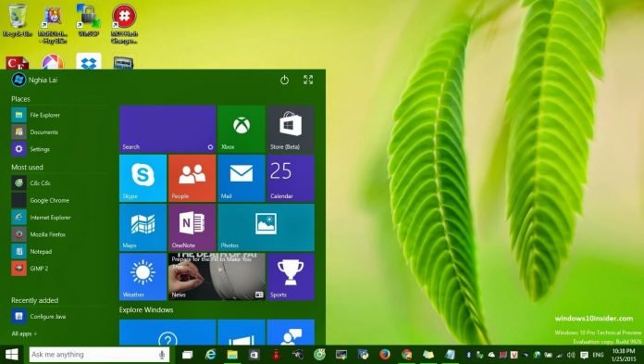Open the Nghia Lai user account menu
This screenshot has height=364, width=644.
[x=35, y=80]
